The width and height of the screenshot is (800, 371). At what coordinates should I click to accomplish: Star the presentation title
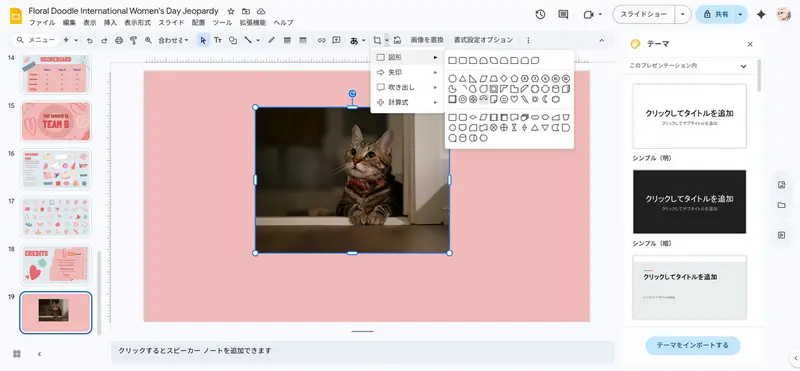(x=231, y=11)
